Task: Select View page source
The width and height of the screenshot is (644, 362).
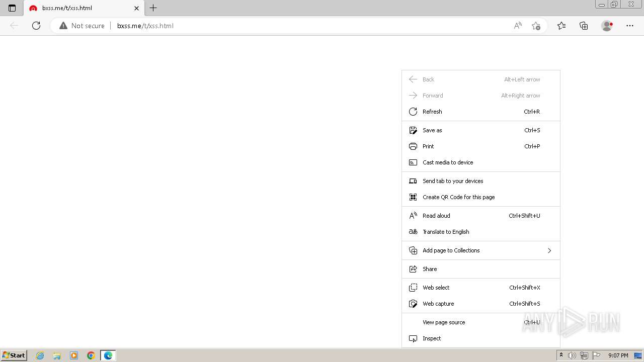Action: (x=481, y=322)
